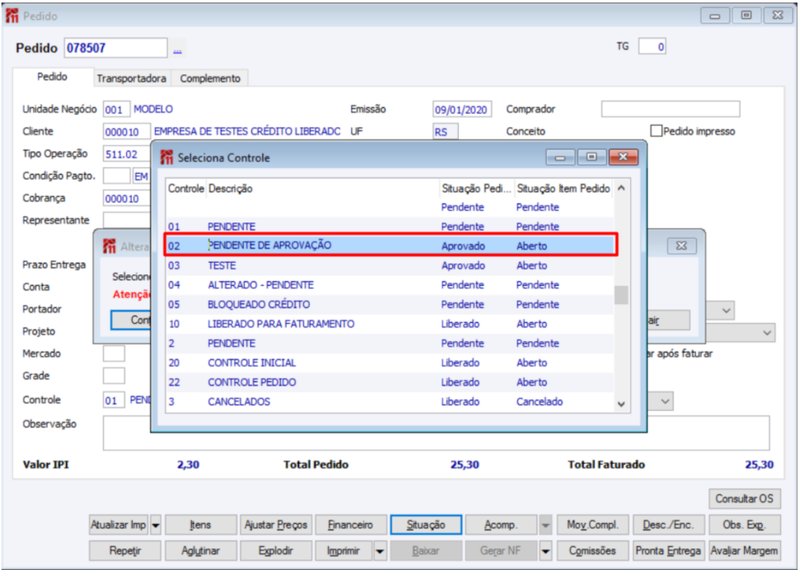Click the Controle code field 01
This screenshot has height=570, width=800.
(114, 400)
